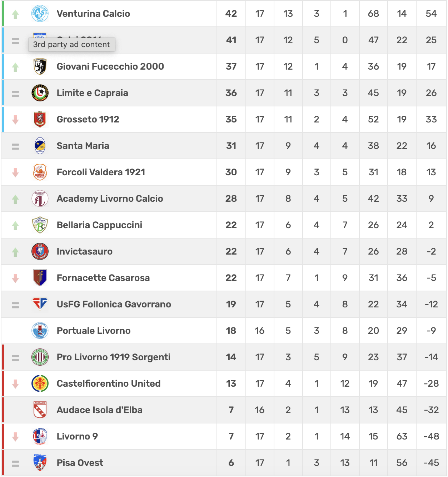The image size is (448, 477).
Task: Select Audace Isola d'Elba team name
Action: coord(99,410)
